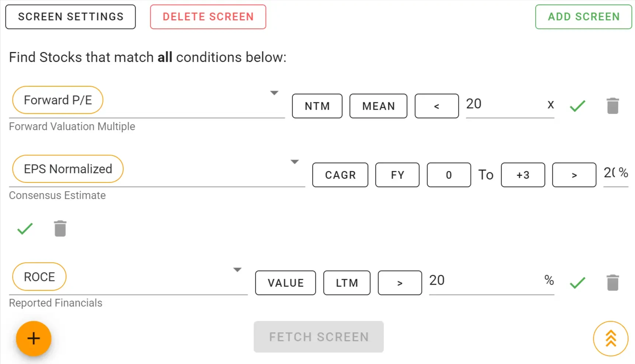Click the scroll-to-top double chevron icon

click(x=610, y=339)
